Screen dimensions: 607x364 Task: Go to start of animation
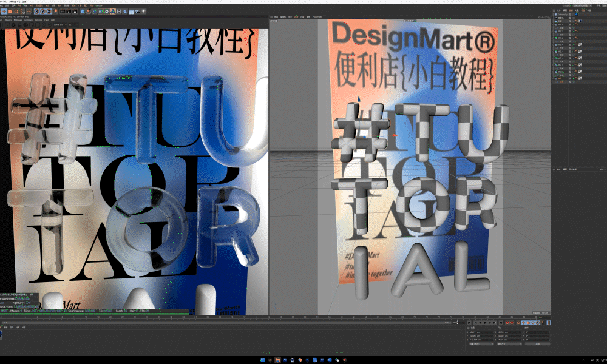(x=469, y=323)
